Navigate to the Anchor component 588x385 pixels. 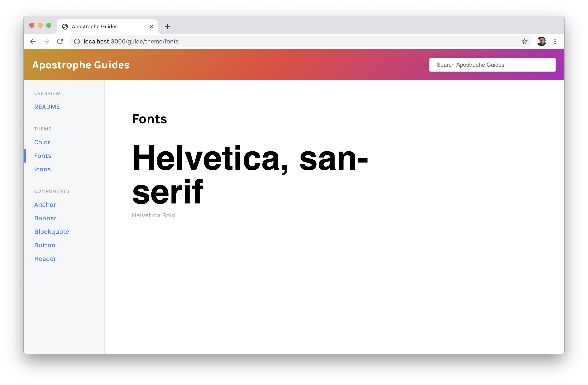tap(45, 205)
